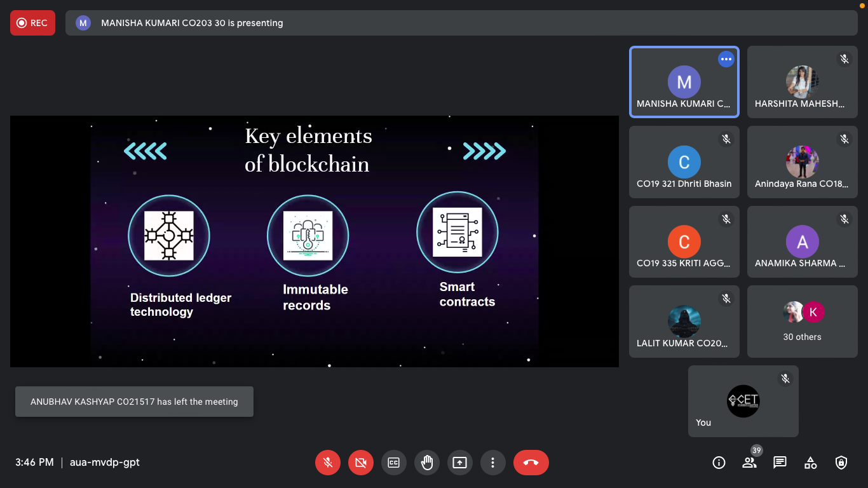
Task: Select Harshita Mahesh's video tile
Action: tap(802, 82)
